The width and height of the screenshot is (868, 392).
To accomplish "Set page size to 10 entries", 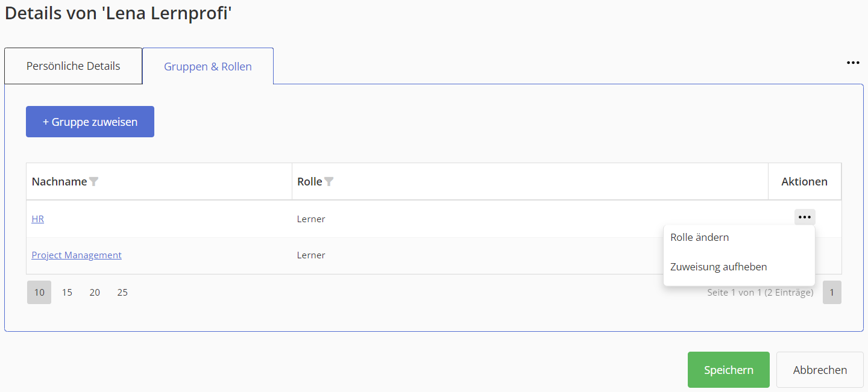I will 39,293.
